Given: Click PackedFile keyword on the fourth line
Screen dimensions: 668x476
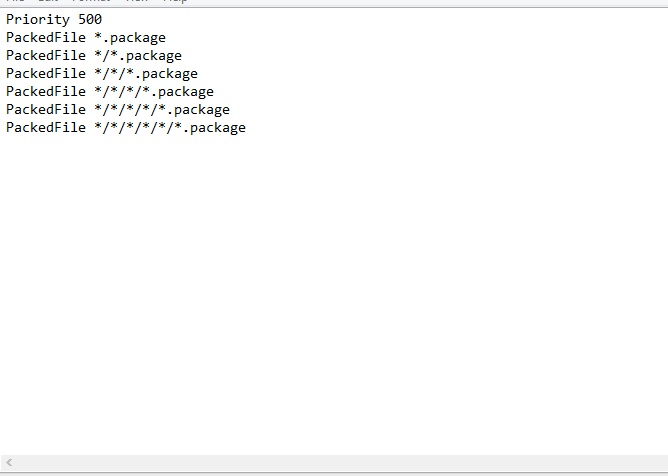Looking at the screenshot, I should [x=46, y=73].
